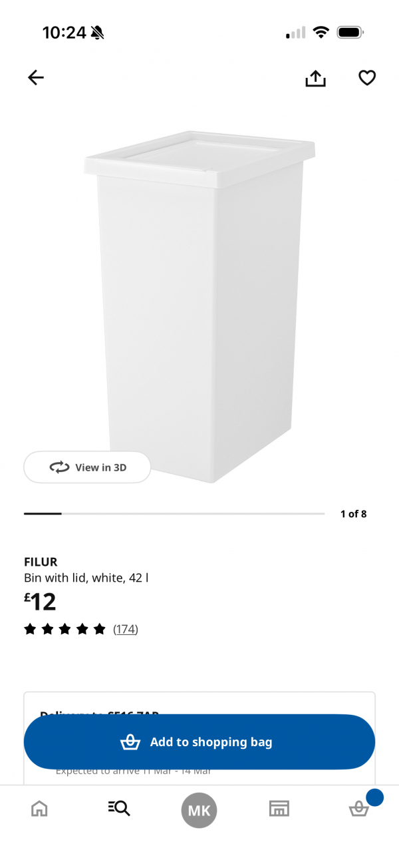Click the image gallery progress bar

[x=174, y=514]
